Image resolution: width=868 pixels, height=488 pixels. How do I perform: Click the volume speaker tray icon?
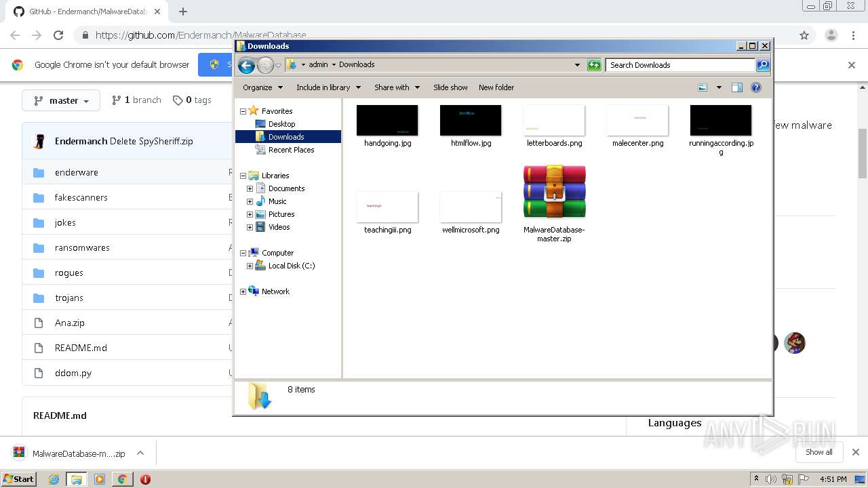[771, 479]
